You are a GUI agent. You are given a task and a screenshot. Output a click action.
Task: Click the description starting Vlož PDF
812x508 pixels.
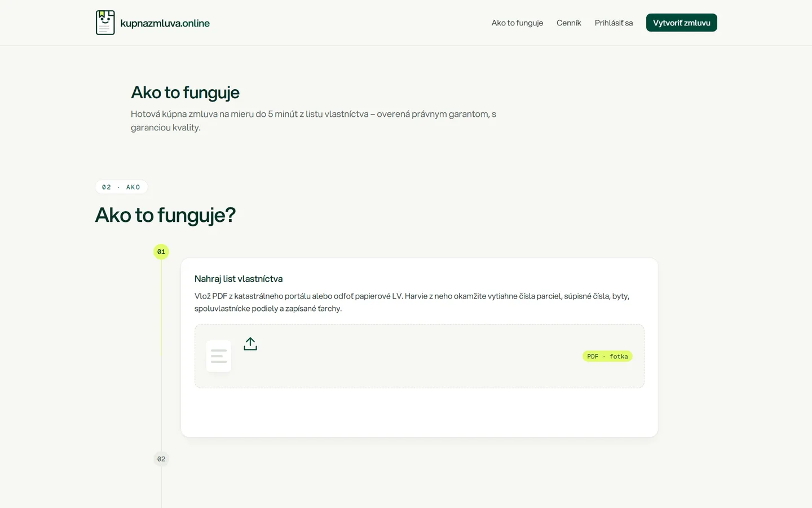tap(412, 302)
